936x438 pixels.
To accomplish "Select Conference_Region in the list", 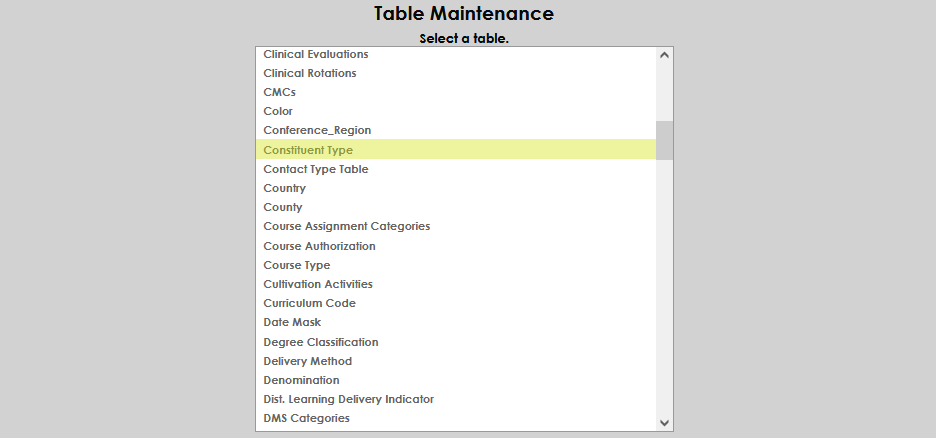I will pyautogui.click(x=317, y=130).
